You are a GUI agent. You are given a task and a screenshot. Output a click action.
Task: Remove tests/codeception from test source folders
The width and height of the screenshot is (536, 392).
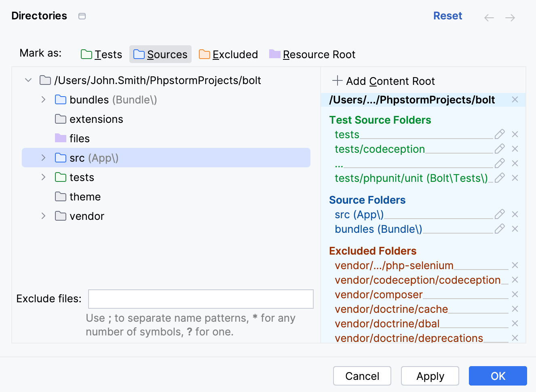(515, 149)
